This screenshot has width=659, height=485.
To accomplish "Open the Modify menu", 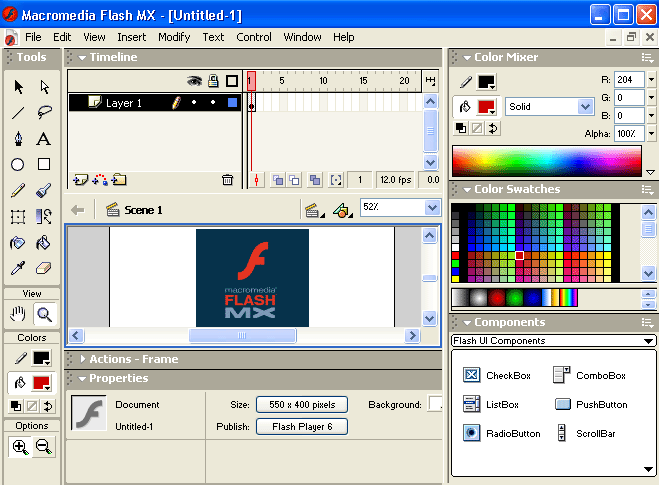I will click(x=174, y=37).
